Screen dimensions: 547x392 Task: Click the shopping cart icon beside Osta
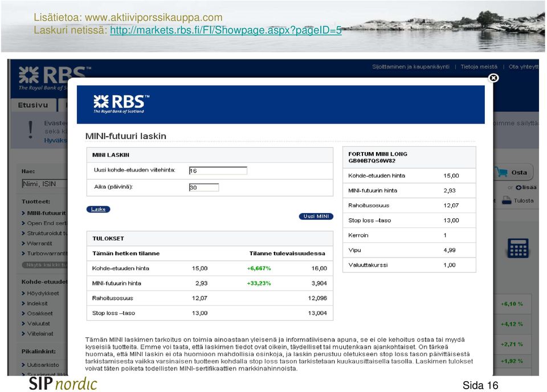click(502, 172)
